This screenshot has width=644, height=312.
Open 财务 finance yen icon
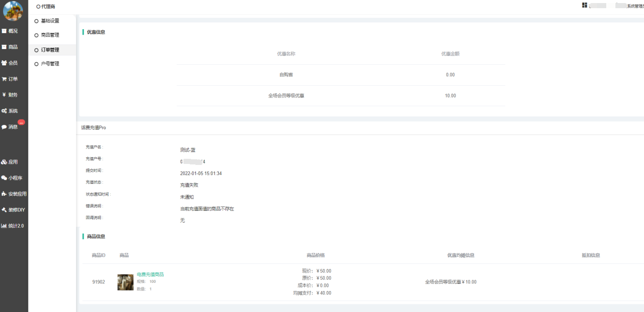[4, 95]
